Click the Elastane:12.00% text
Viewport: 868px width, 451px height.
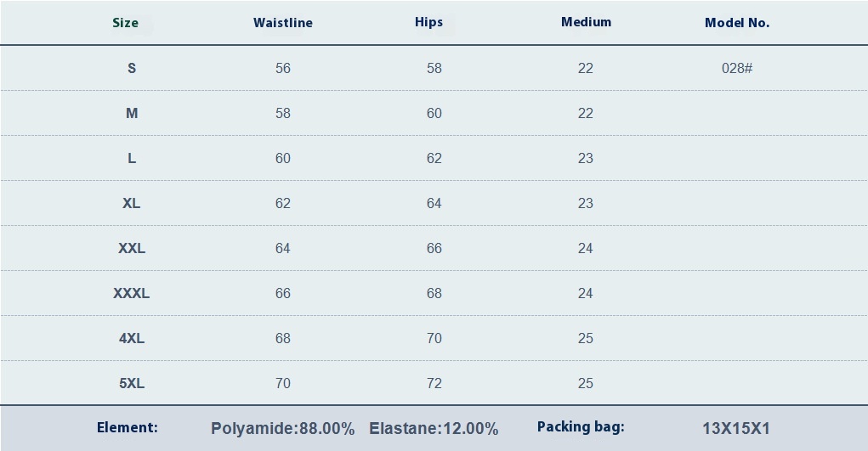[434, 428]
